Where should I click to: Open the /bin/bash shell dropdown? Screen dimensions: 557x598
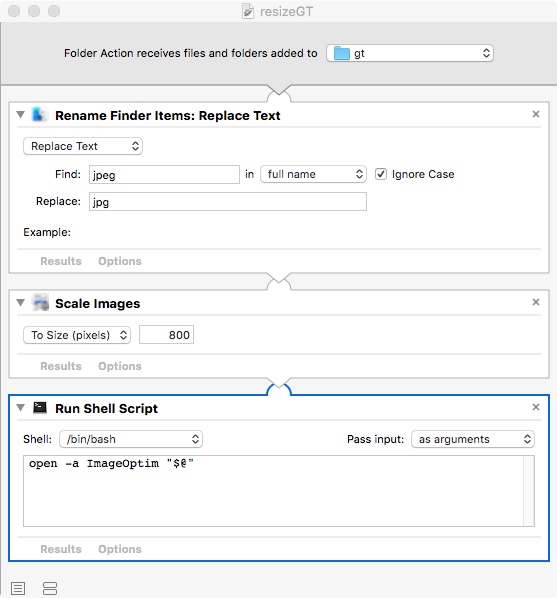click(131, 439)
